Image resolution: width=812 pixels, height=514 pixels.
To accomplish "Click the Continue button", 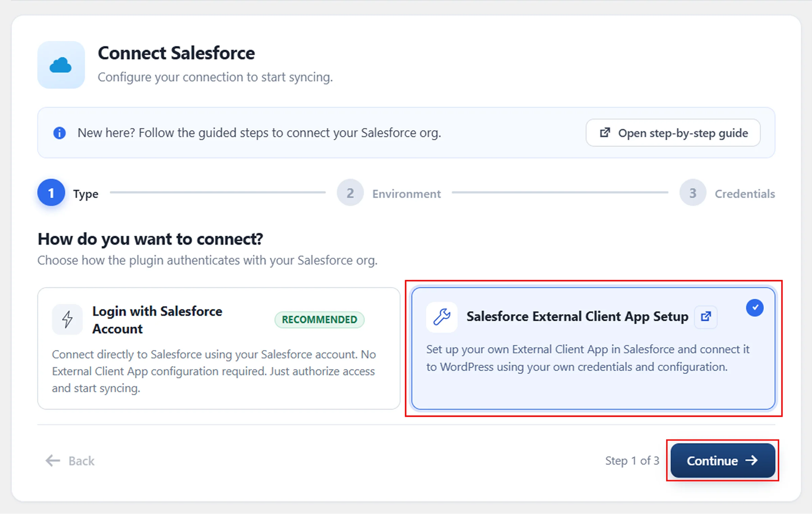I will tap(723, 461).
